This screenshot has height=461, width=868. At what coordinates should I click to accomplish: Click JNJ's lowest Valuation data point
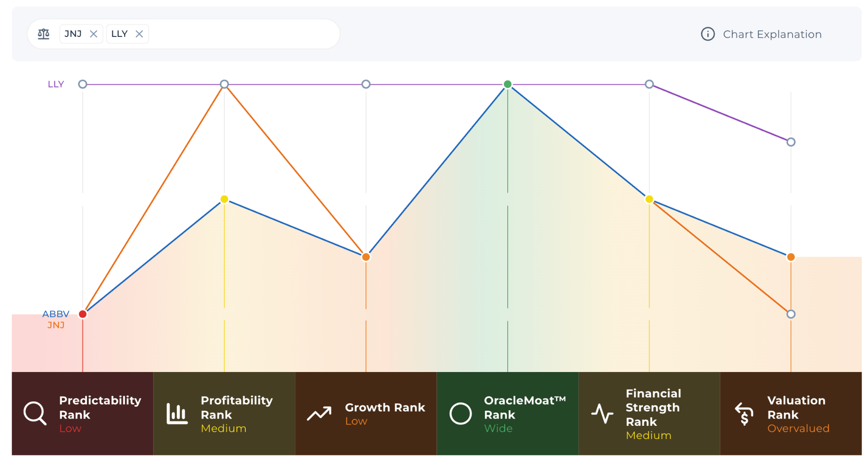point(791,314)
